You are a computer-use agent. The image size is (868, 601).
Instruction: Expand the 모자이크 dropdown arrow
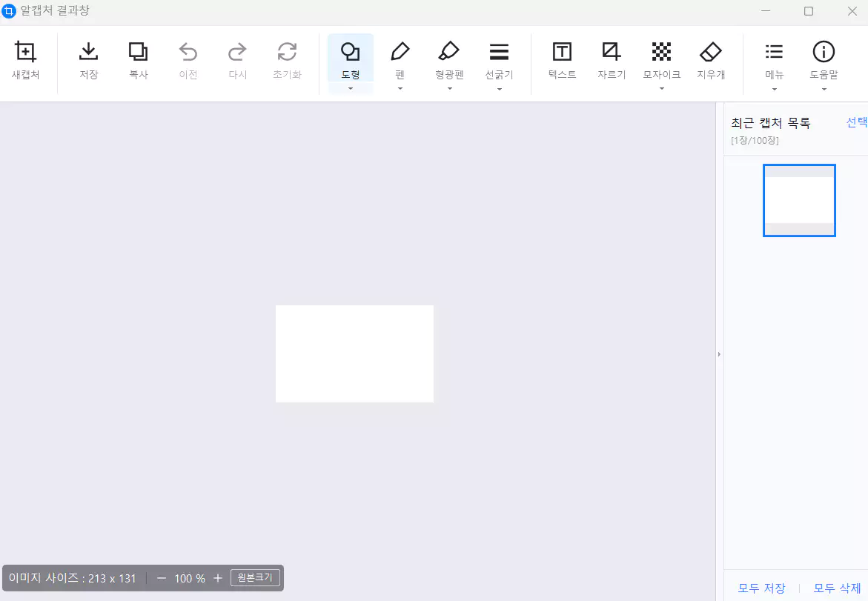661,88
